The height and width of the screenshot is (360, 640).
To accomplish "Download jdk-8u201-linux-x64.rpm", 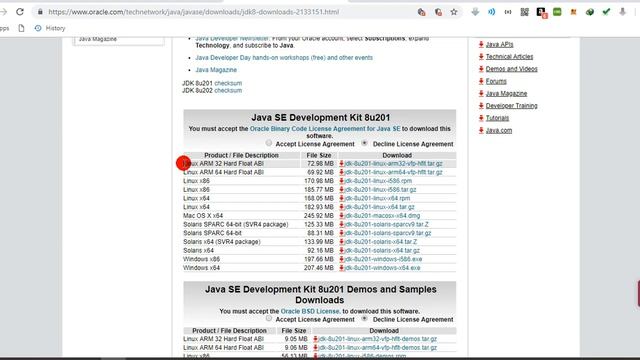I will click(x=377, y=198).
